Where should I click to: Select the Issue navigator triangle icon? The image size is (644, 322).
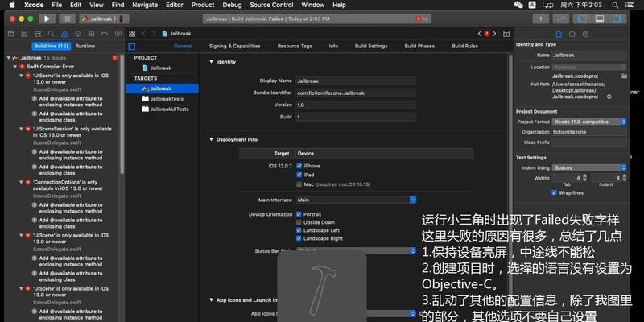click(64, 34)
